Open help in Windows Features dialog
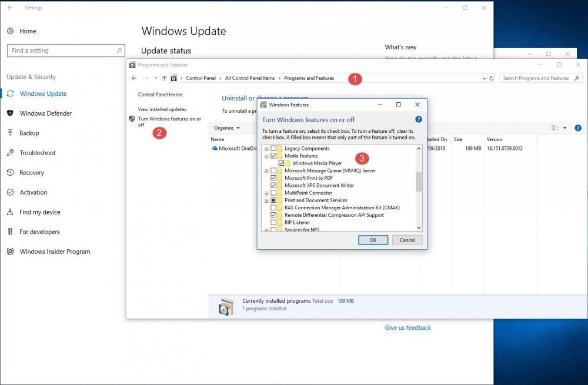 point(419,119)
